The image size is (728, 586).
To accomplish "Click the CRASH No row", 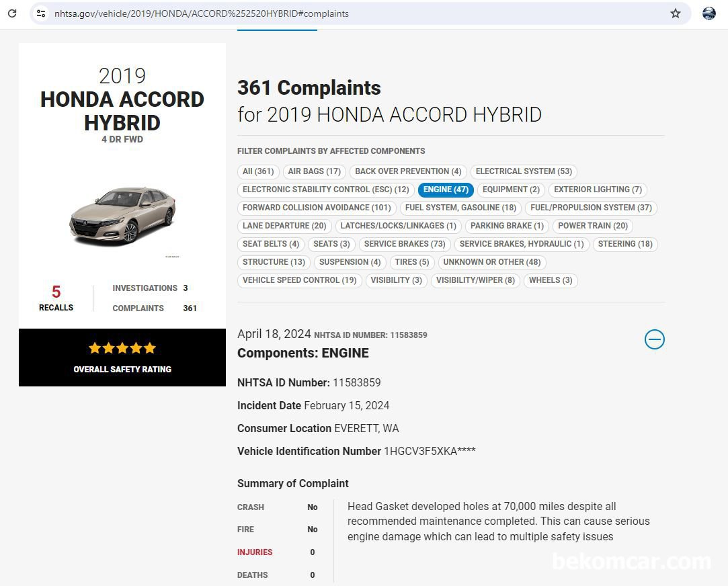I will click(278, 507).
